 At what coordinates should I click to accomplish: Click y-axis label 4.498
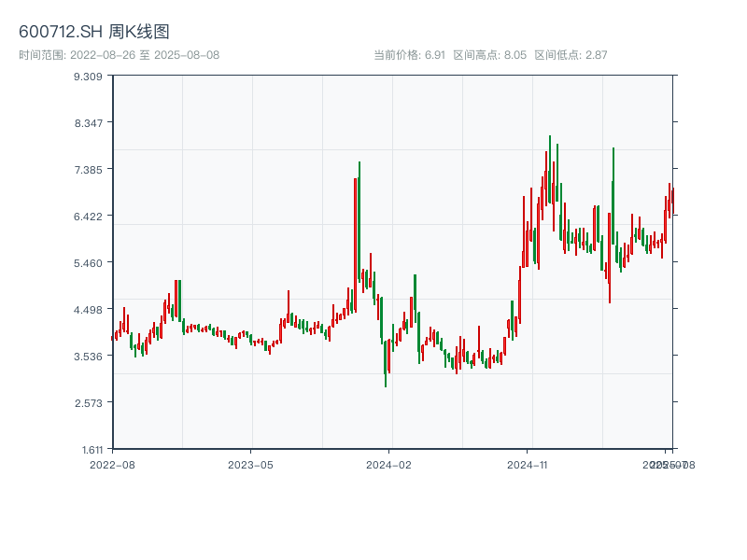coord(88,310)
